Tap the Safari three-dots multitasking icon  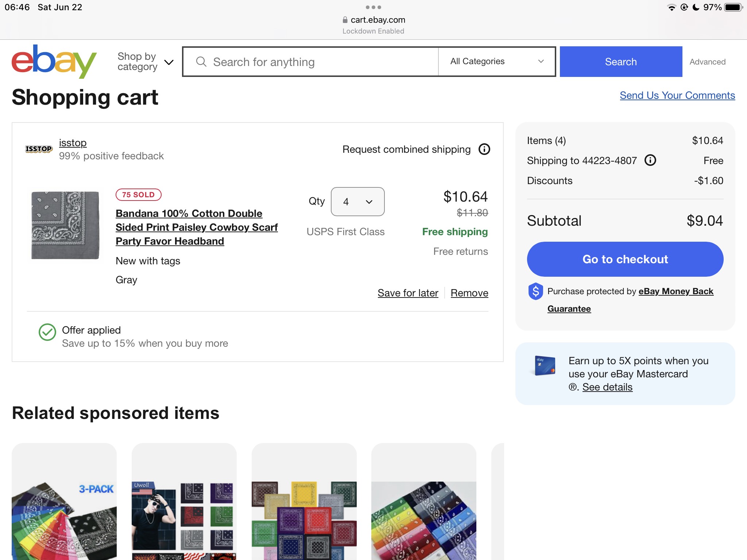tap(373, 7)
